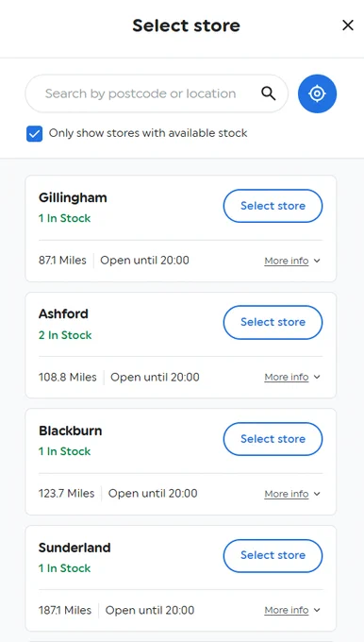Open More info link for Blackburn
The height and width of the screenshot is (642, 364).
pyautogui.click(x=287, y=494)
